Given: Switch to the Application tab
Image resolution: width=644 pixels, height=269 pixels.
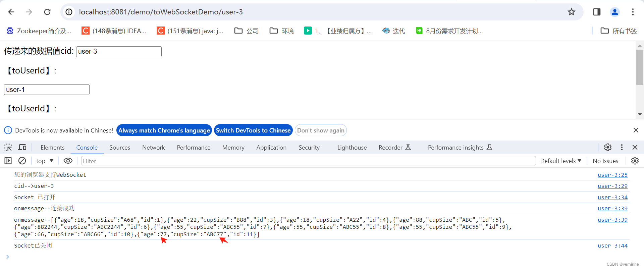Looking at the screenshot, I should tap(271, 148).
